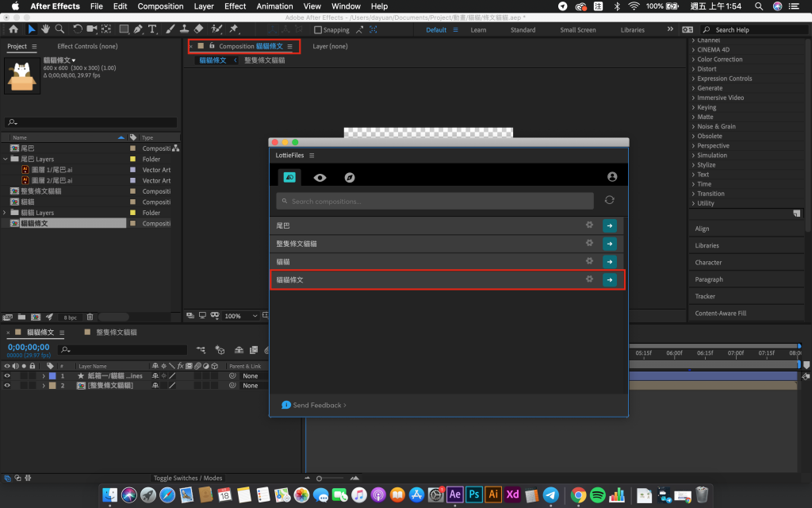Select the Zoom tool
The width and height of the screenshot is (812, 508).
pyautogui.click(x=59, y=29)
